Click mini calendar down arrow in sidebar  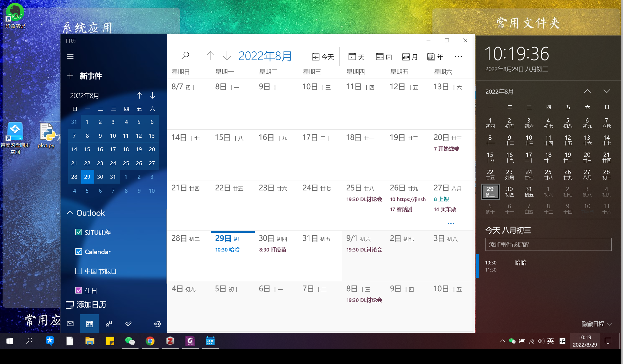[x=152, y=95]
